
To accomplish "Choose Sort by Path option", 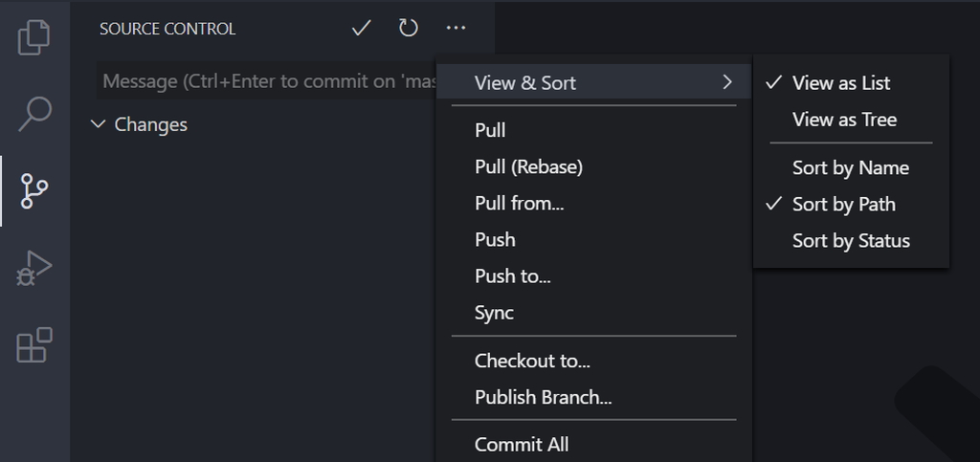I will (x=843, y=205).
